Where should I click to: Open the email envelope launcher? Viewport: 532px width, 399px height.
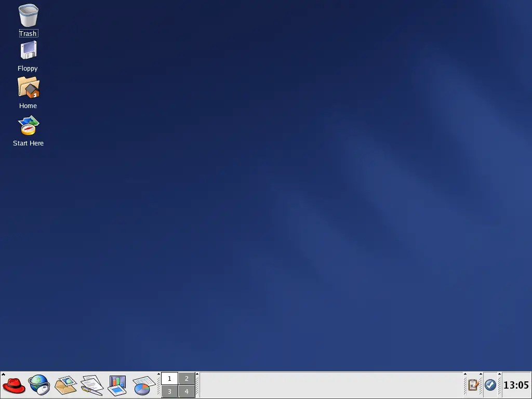click(65, 385)
